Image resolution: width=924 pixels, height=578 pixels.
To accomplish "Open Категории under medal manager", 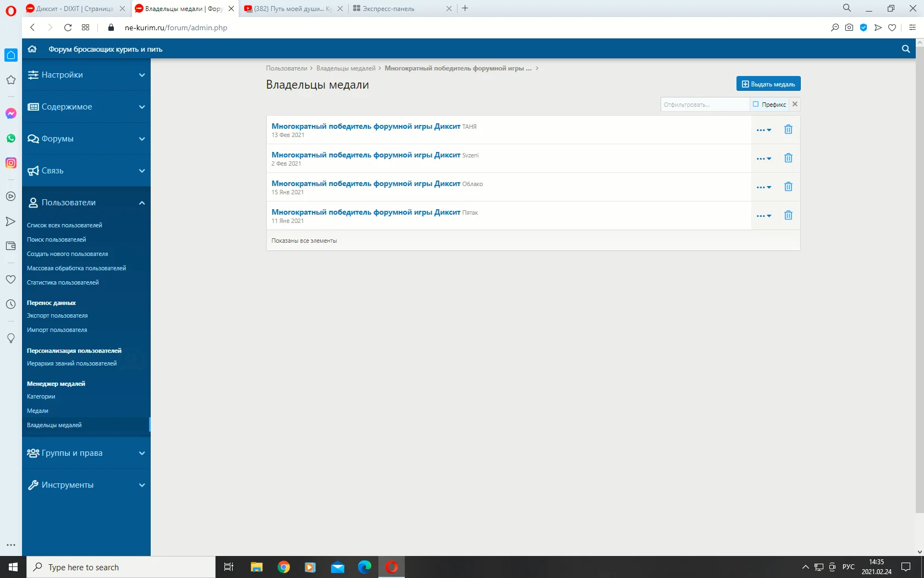I will pyautogui.click(x=41, y=396).
